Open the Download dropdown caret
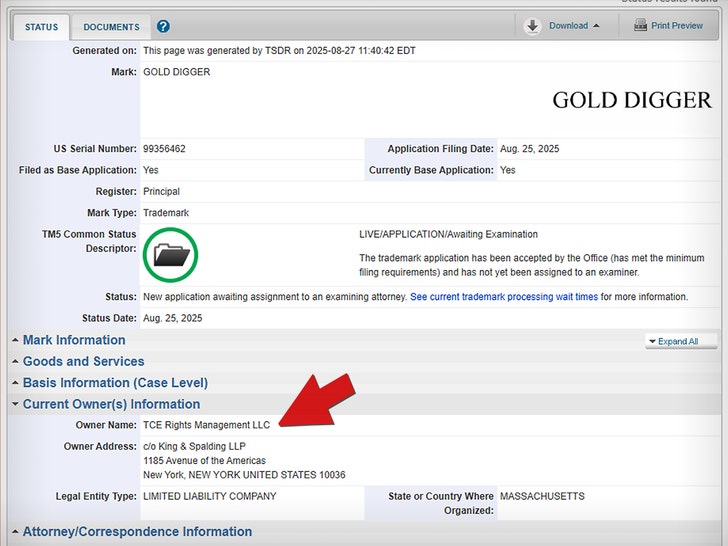728x546 pixels. (597, 26)
